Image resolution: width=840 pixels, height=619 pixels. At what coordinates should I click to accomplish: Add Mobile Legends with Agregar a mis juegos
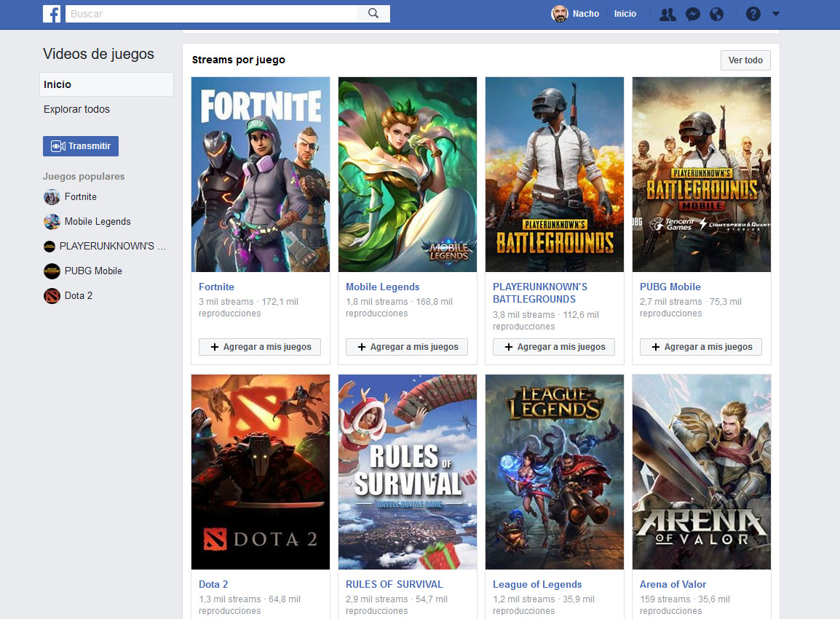tap(407, 347)
